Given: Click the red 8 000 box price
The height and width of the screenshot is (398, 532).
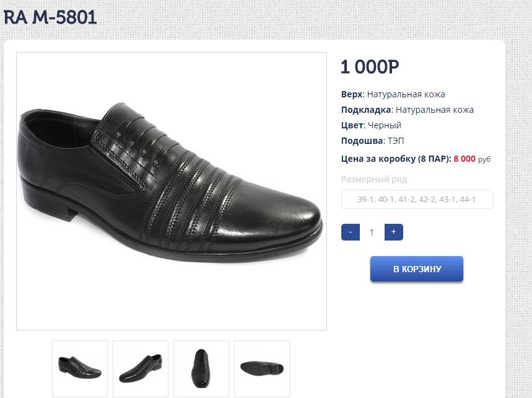Looking at the screenshot, I should pyautogui.click(x=464, y=159).
